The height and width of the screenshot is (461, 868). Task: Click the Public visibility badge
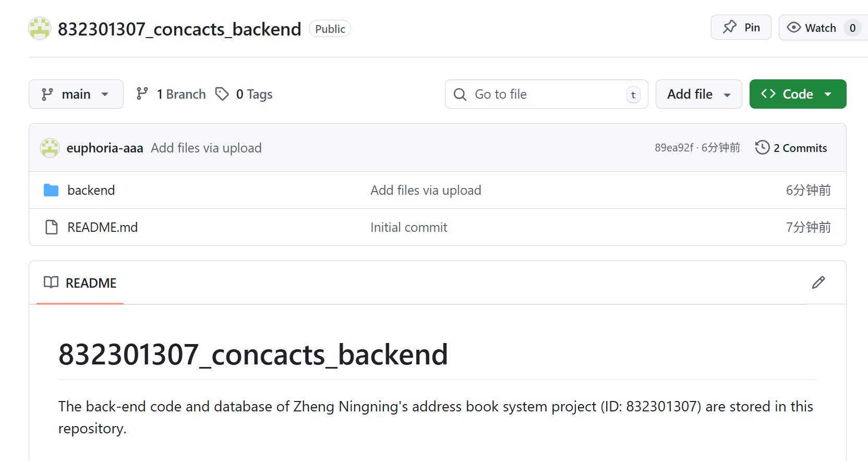tap(330, 29)
